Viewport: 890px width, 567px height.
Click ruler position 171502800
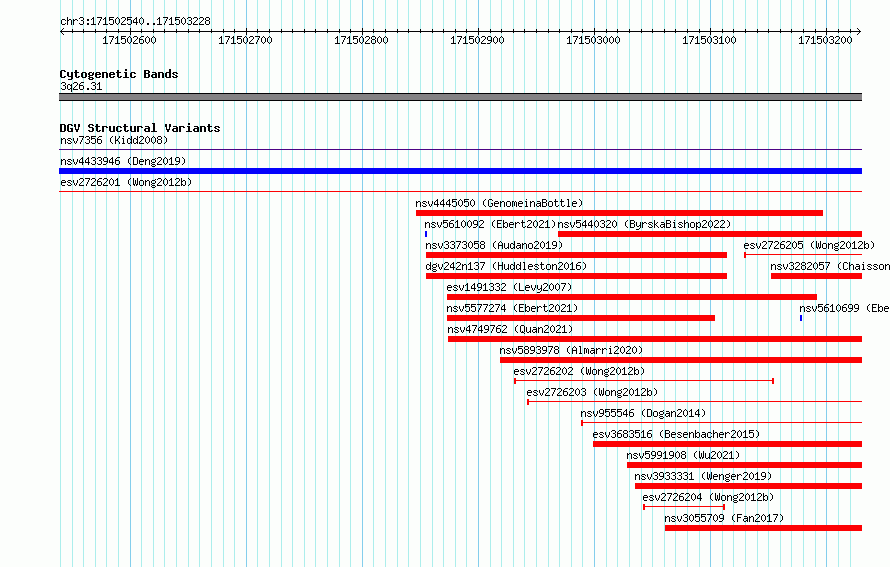pos(361,40)
